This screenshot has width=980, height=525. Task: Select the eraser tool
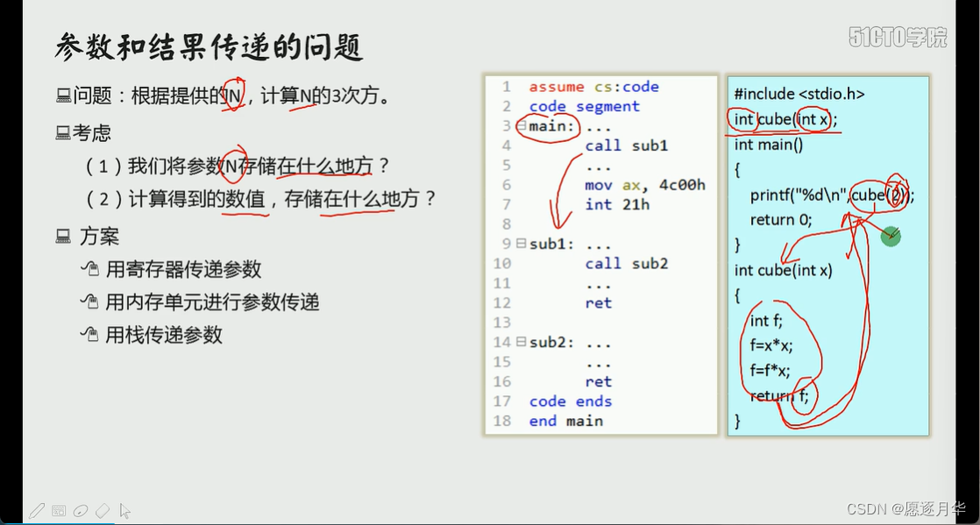[x=103, y=511]
